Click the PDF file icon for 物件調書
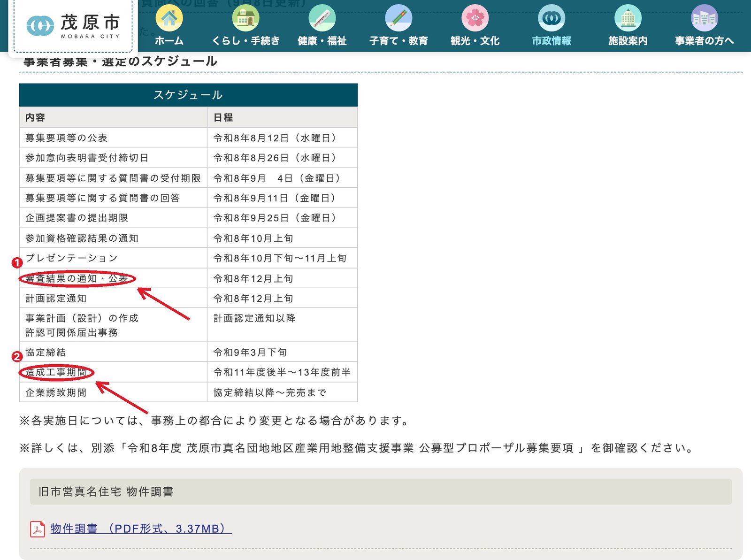The height and width of the screenshot is (560, 751). (38, 529)
